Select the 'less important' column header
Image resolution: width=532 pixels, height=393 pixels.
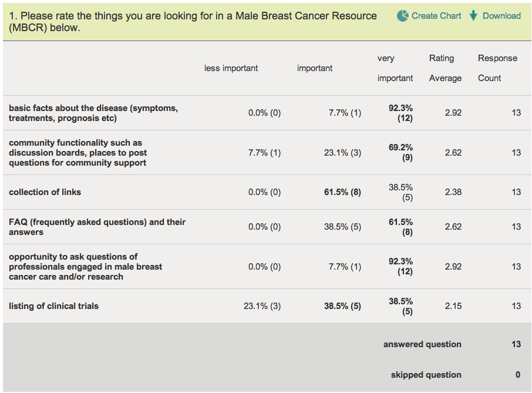pyautogui.click(x=231, y=68)
